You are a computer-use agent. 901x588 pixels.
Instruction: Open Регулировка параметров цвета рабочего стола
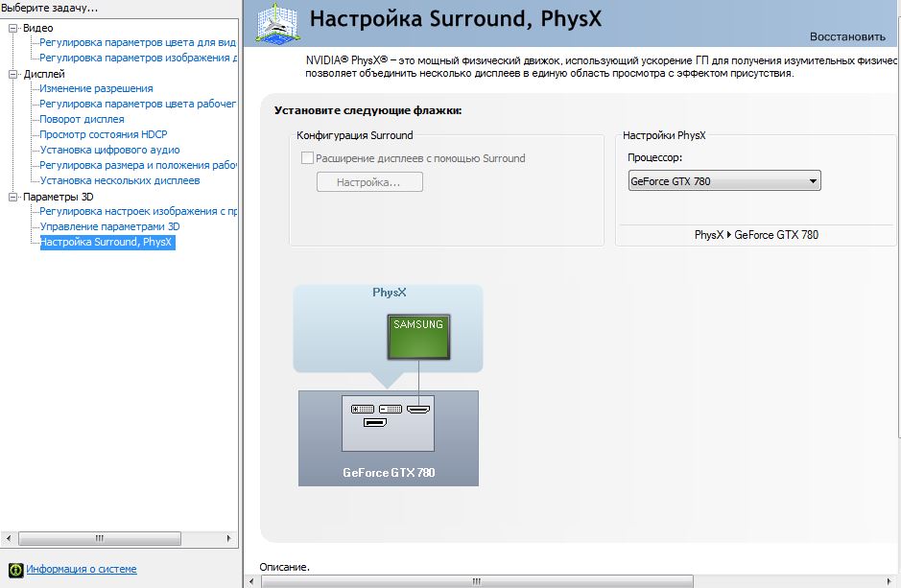pyautogui.click(x=137, y=104)
